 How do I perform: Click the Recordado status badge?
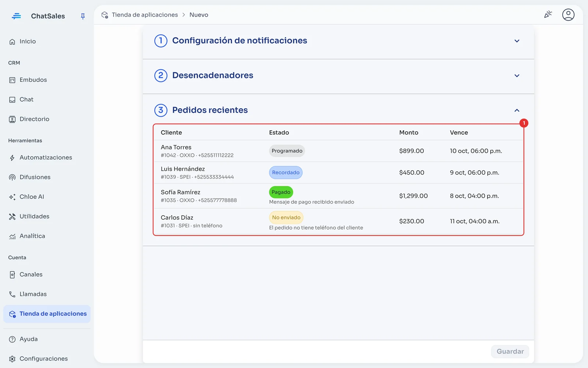(286, 173)
